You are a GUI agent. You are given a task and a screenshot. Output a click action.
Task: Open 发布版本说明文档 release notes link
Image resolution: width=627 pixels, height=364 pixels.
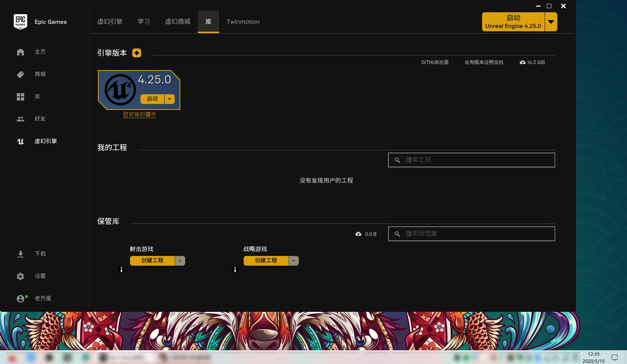484,62
